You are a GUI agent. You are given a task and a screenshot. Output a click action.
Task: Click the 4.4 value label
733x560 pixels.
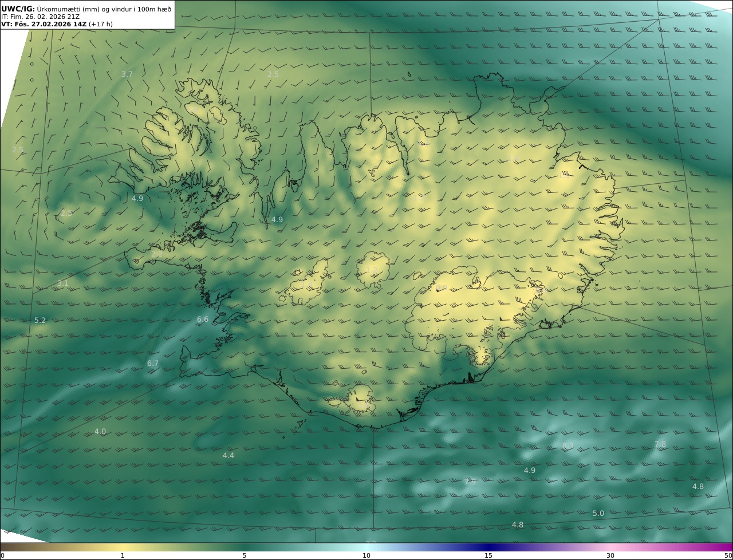click(228, 455)
